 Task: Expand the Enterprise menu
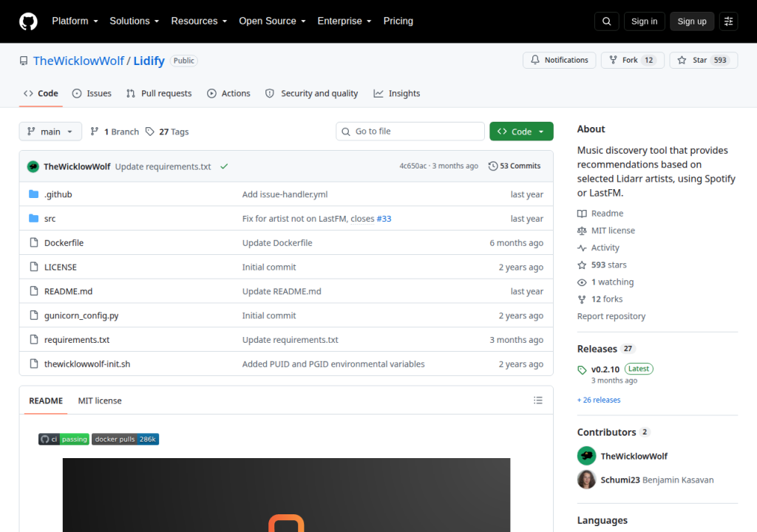point(344,21)
